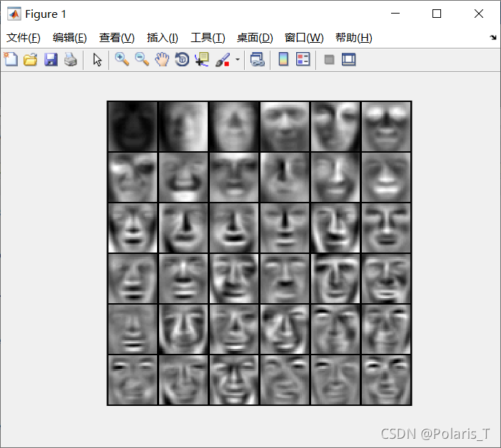Click the bottom-left eigenface tile
501x448 pixels.
[133, 380]
